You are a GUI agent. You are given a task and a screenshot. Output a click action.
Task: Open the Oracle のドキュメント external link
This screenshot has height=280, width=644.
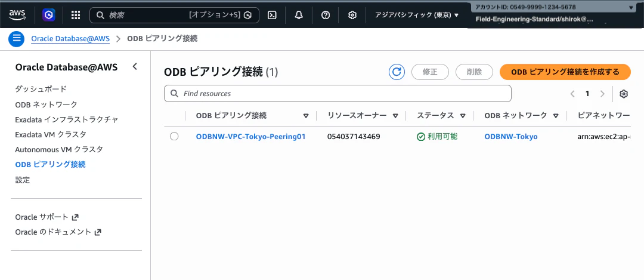58,232
